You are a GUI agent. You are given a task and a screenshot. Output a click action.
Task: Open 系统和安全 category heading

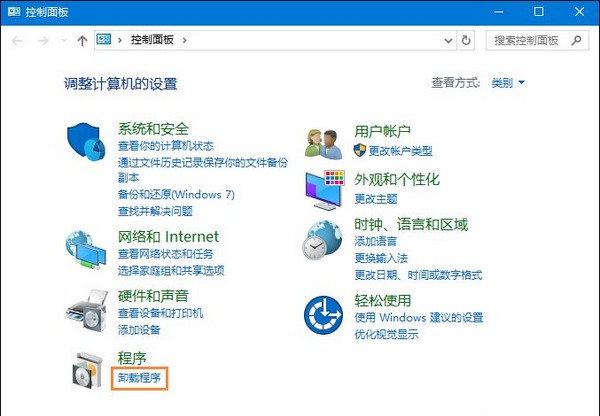153,129
